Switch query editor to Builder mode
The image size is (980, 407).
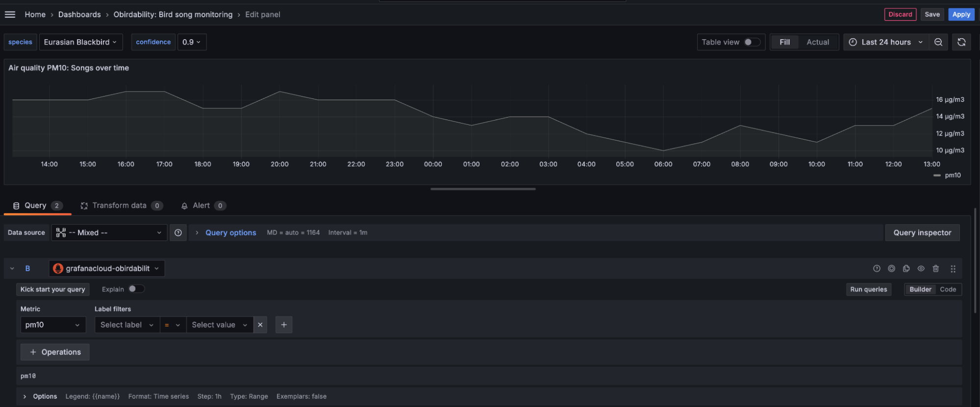coord(920,289)
